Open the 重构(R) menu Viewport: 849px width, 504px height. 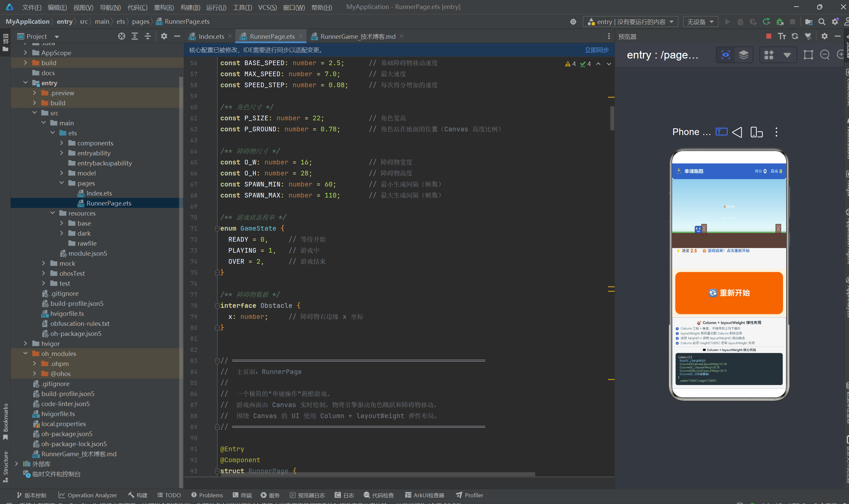click(164, 7)
